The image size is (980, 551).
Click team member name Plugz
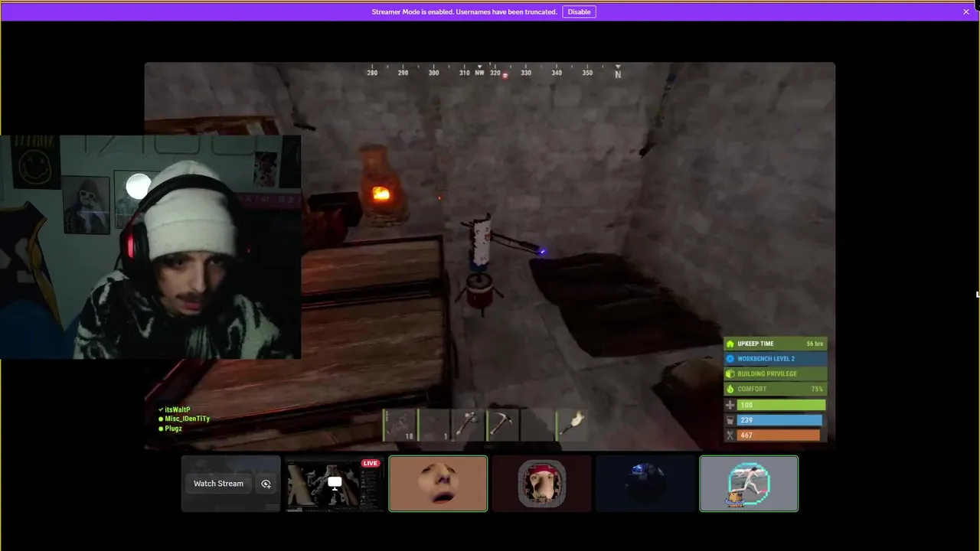[x=173, y=429]
